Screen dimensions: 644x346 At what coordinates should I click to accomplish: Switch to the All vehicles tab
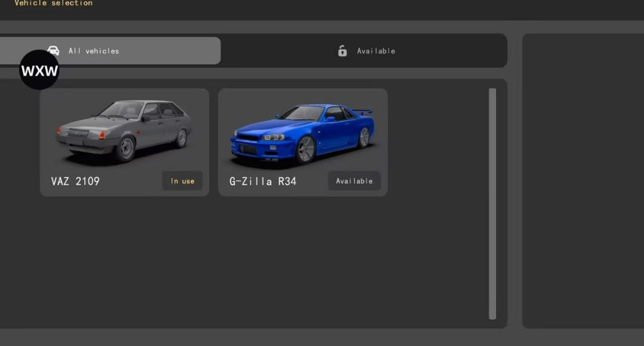point(110,51)
